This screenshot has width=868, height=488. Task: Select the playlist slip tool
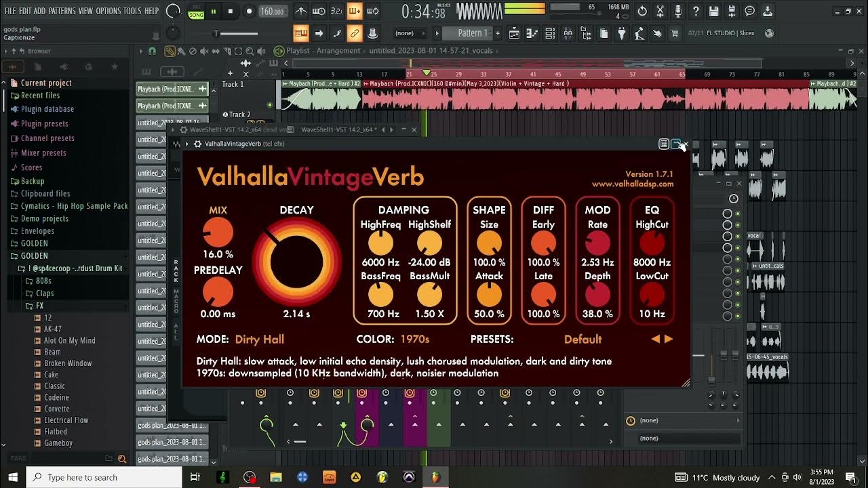coord(216,51)
